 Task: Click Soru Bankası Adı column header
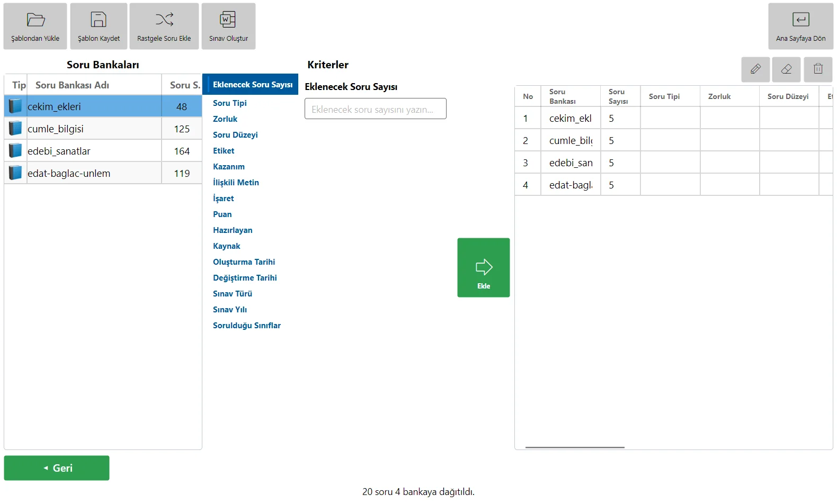(x=94, y=85)
